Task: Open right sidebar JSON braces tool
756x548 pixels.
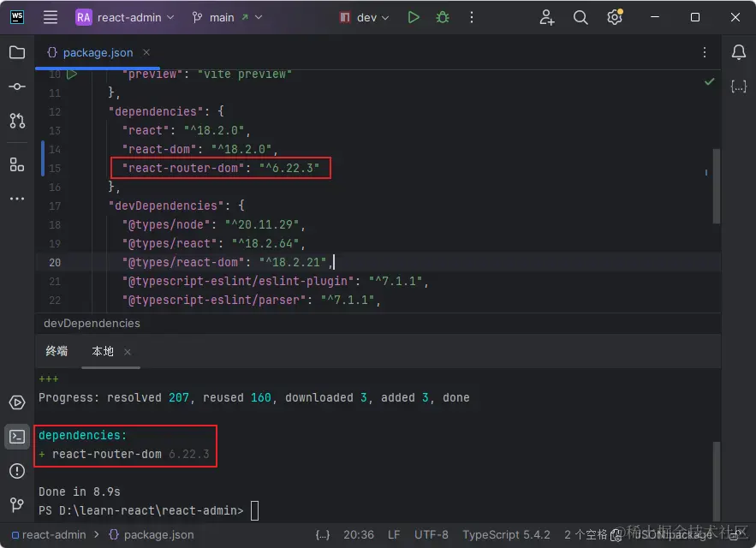Action: [739, 86]
